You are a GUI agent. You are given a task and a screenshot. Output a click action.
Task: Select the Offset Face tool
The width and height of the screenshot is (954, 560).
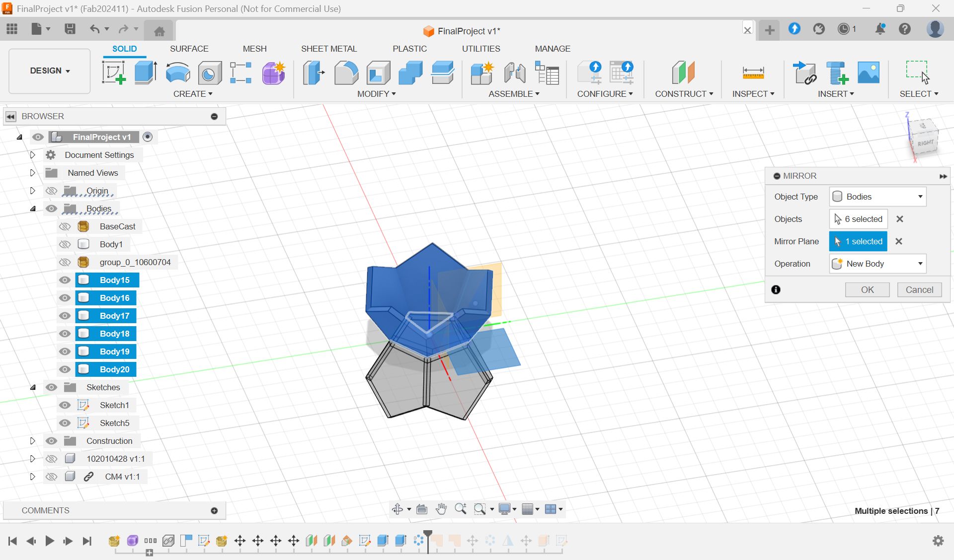(x=443, y=72)
